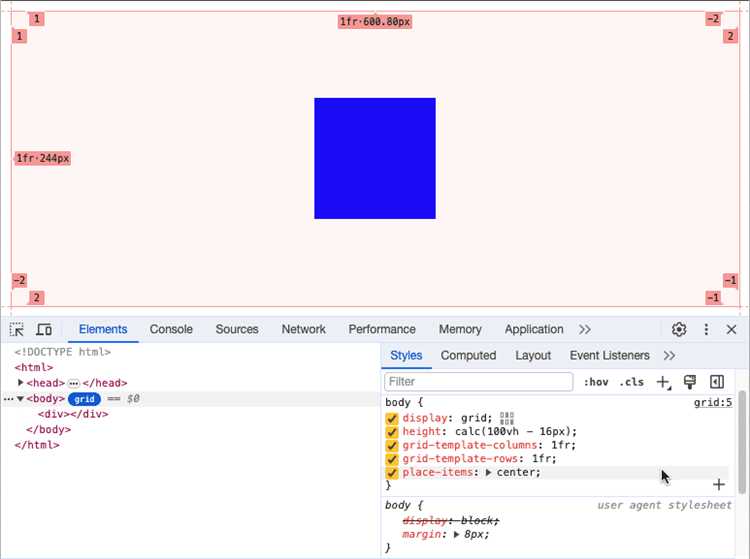Open the grid:5 source link
The width and height of the screenshot is (750, 559).
(713, 402)
